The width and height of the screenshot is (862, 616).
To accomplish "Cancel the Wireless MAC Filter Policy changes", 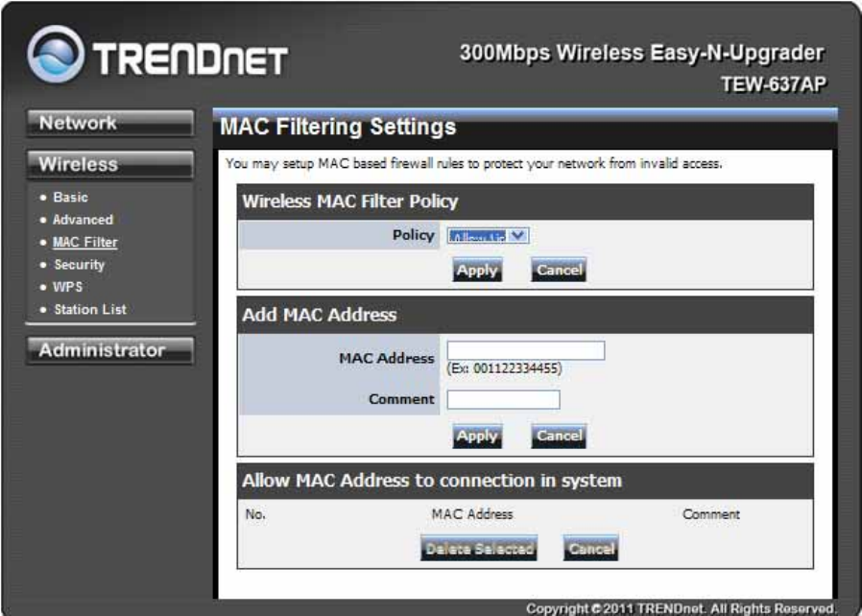I will click(x=559, y=270).
